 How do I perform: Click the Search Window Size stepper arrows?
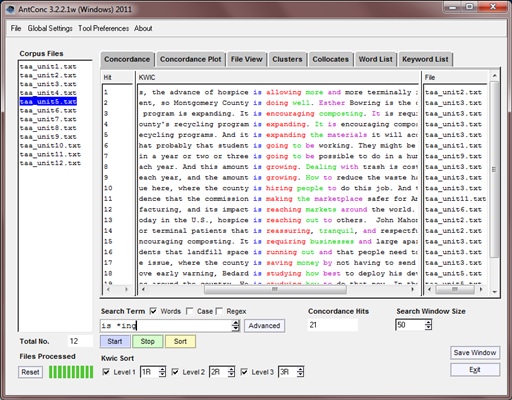428,325
